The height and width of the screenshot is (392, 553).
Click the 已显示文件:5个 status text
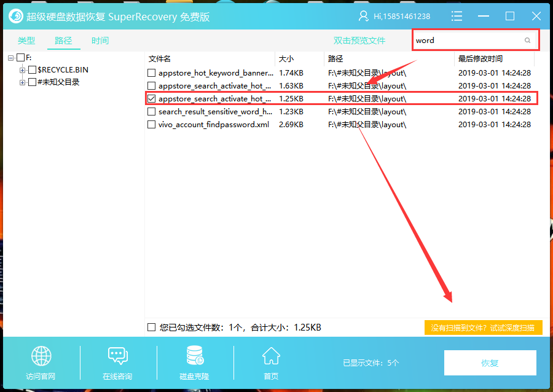(371, 363)
